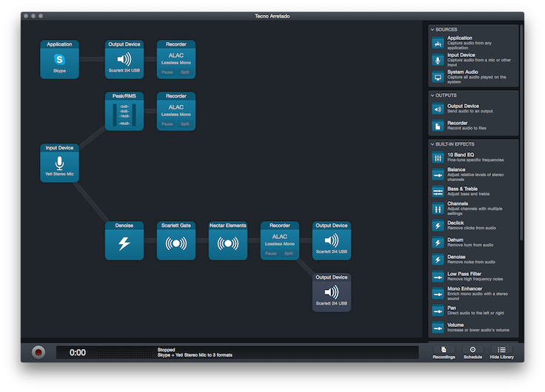Image resolution: width=545 pixels, height=392 pixels.
Task: Select the Yeti Stereo Mic Input Device block
Action: click(x=59, y=163)
